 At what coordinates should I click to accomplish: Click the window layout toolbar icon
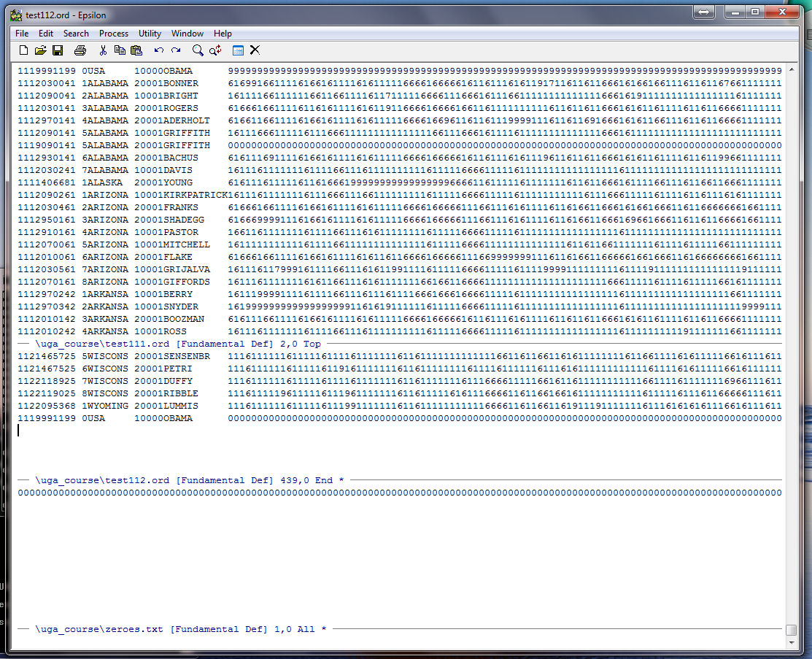click(238, 50)
